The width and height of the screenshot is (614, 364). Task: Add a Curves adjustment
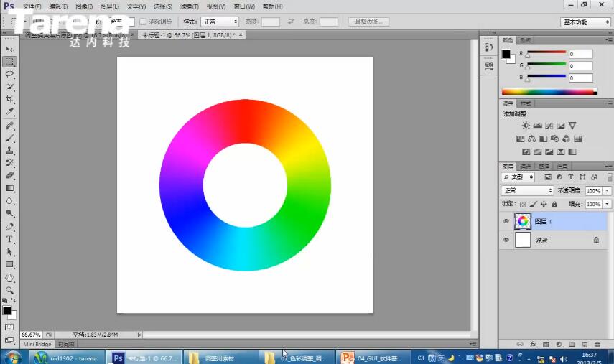[x=549, y=126]
